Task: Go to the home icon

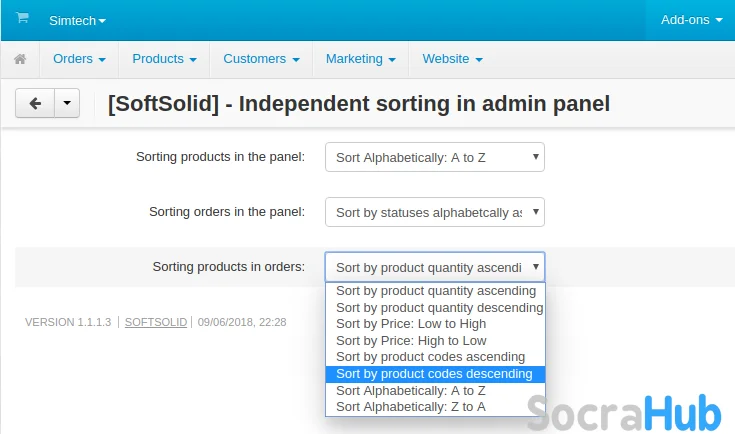Action: pos(19,59)
